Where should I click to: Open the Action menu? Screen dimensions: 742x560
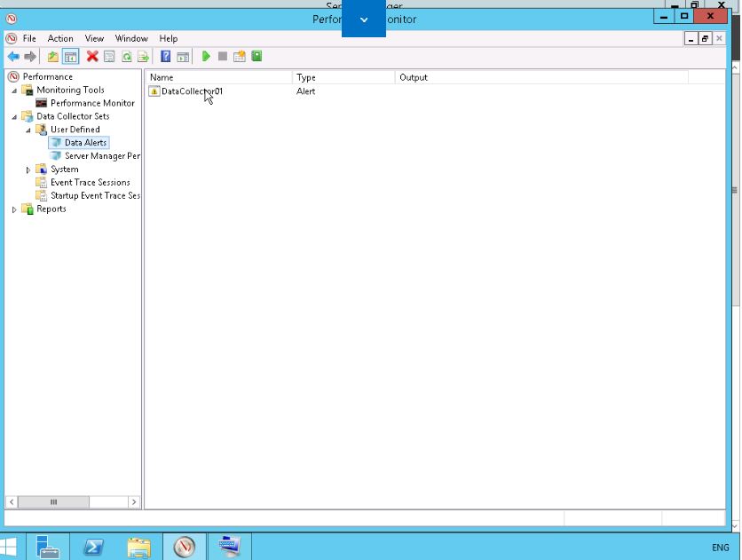pos(60,39)
